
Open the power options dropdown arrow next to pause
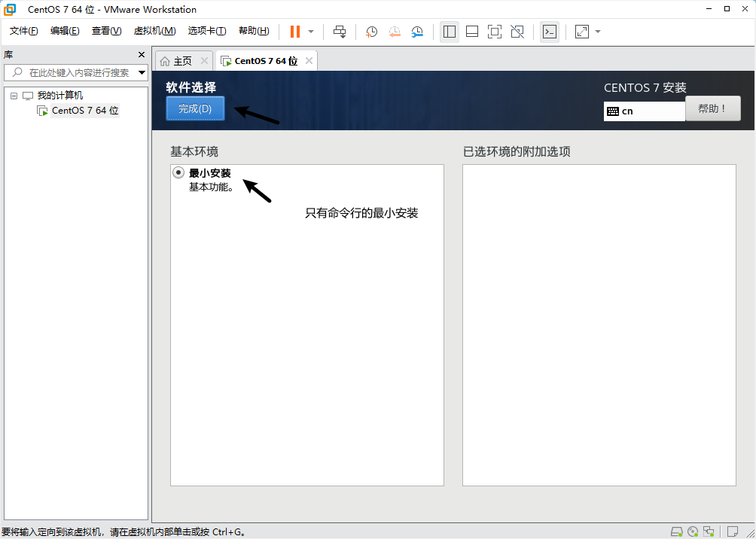(311, 32)
